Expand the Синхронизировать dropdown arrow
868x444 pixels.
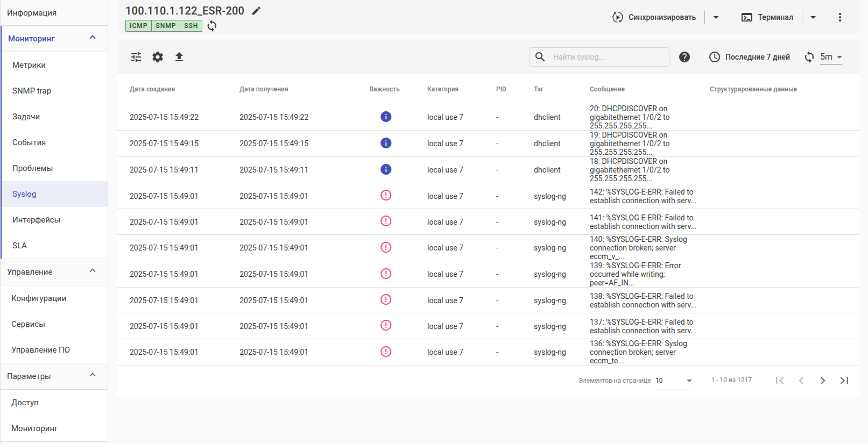[716, 17]
